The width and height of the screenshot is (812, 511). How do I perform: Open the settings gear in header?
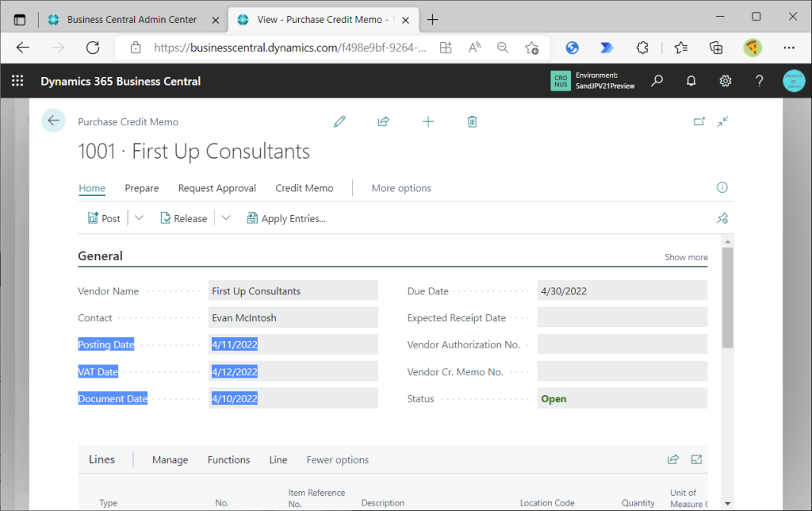tap(725, 81)
